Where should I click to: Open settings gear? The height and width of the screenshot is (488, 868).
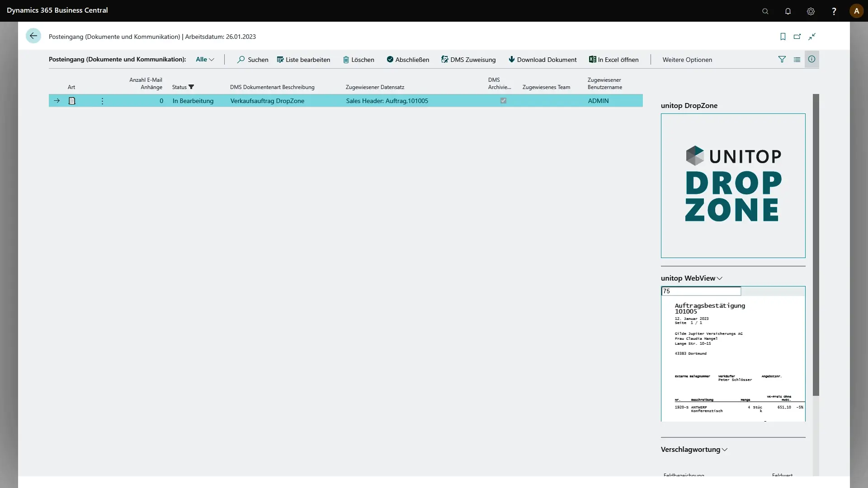[811, 11]
